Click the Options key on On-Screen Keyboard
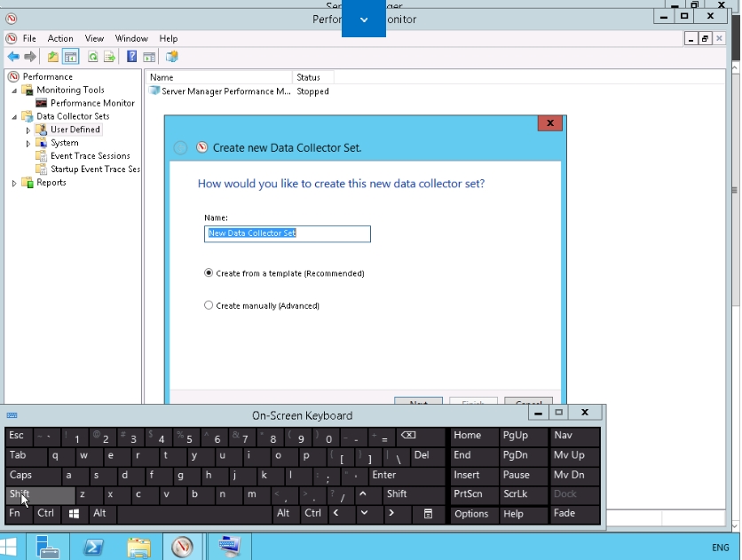 474,514
